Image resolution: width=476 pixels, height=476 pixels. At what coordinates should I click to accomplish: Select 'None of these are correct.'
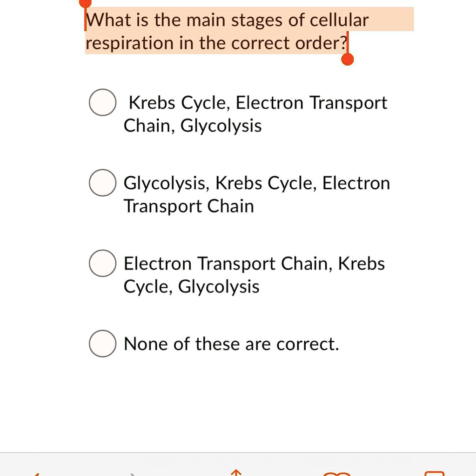(x=102, y=344)
